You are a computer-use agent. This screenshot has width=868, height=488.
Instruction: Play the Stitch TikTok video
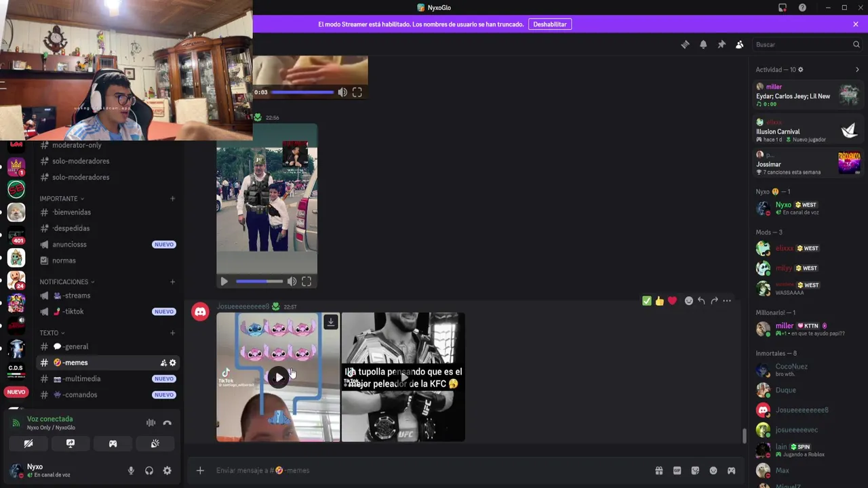pos(278,378)
